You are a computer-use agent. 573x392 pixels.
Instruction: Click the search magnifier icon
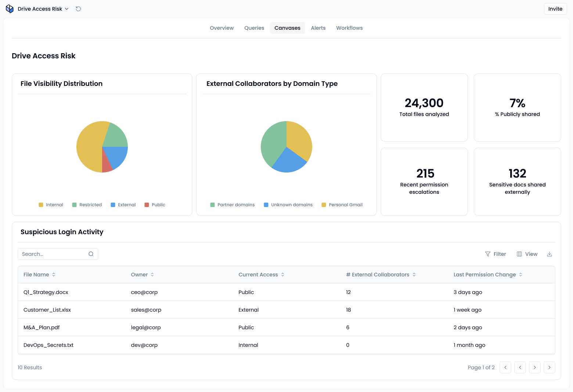click(91, 254)
